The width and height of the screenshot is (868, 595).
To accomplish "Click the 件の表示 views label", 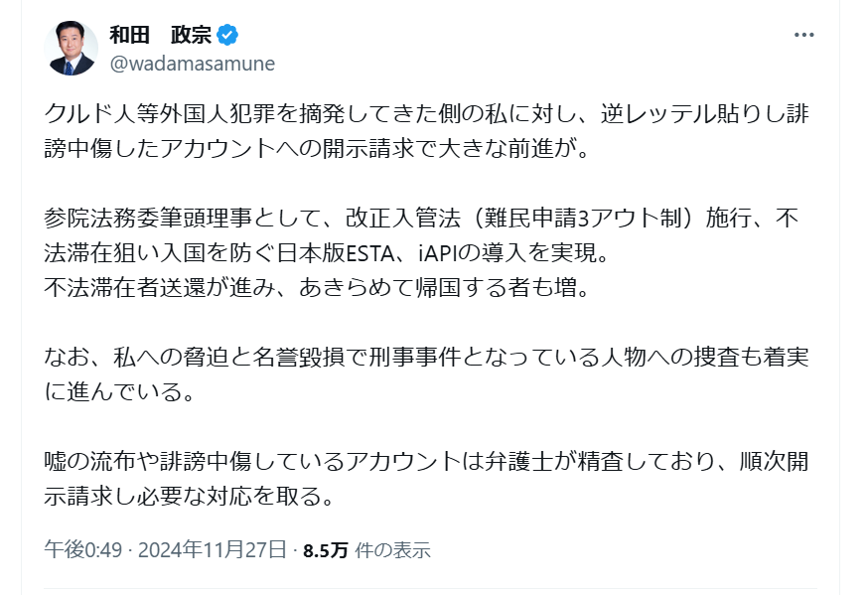I will click(x=392, y=550).
